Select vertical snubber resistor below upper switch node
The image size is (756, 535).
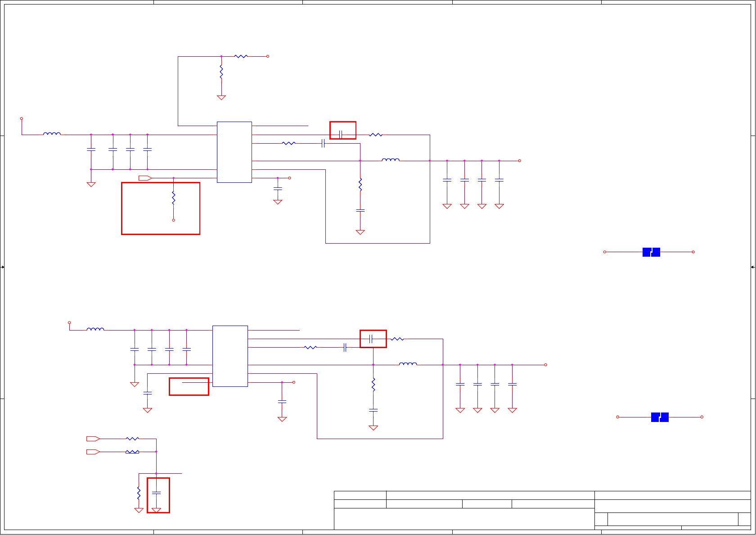[x=360, y=185]
